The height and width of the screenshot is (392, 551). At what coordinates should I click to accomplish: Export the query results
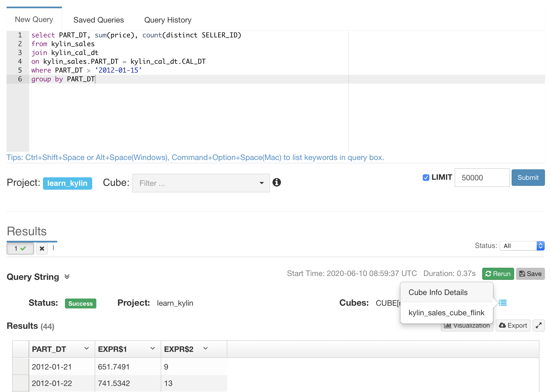pos(513,325)
